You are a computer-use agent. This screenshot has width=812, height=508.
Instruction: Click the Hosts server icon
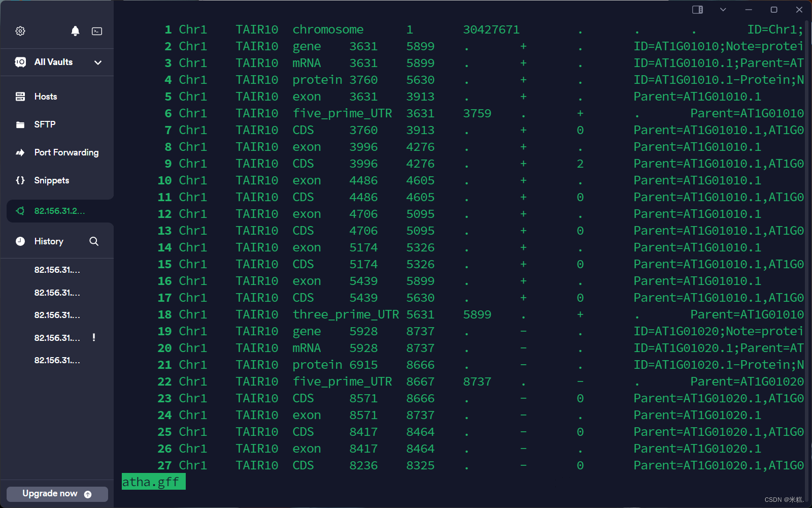point(20,97)
